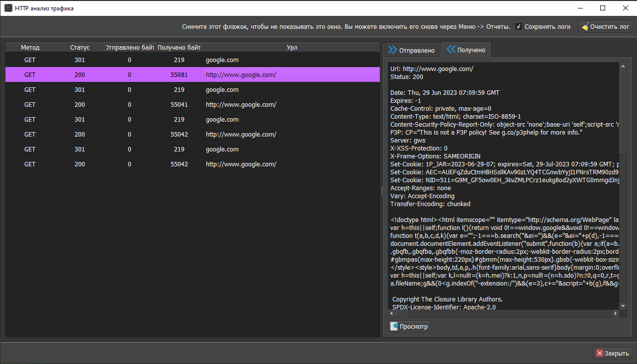Click the browser icon on Просмотр button

click(x=394, y=326)
